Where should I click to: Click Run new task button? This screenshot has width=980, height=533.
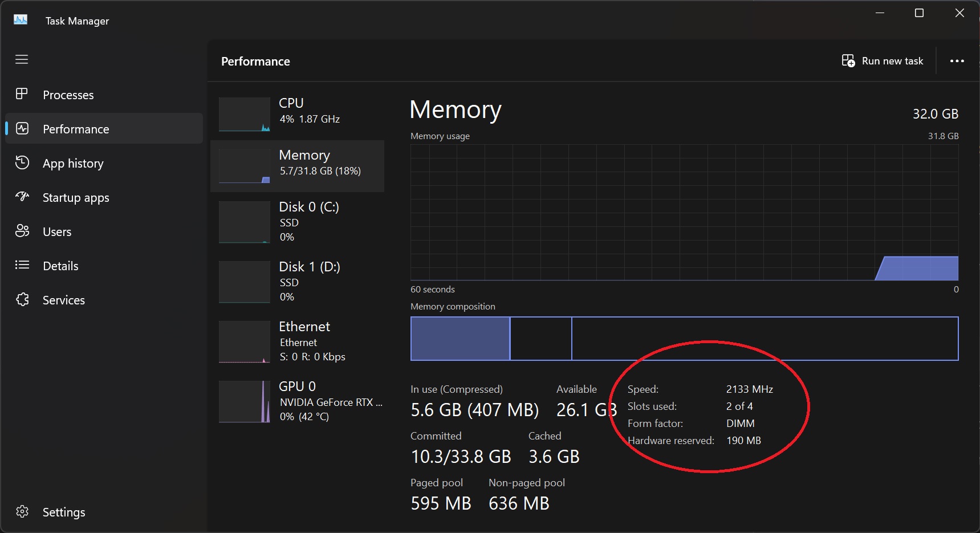pos(883,61)
